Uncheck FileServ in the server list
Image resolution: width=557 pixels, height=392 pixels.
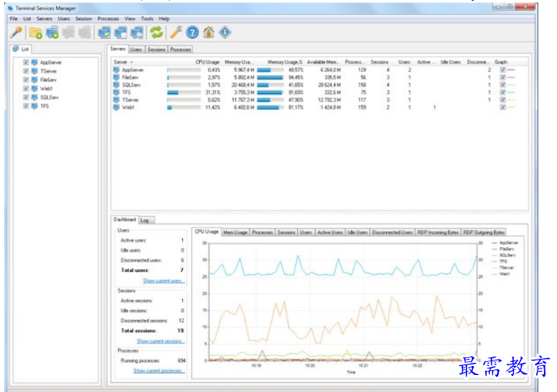pos(26,79)
